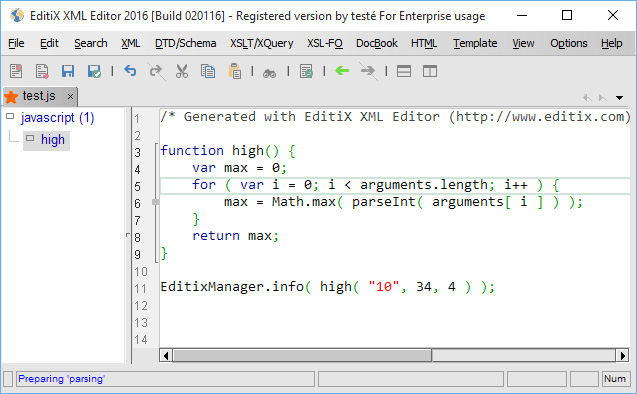This screenshot has width=637, height=394.
Task: Click the orange star on test.js tab
Action: tap(11, 97)
